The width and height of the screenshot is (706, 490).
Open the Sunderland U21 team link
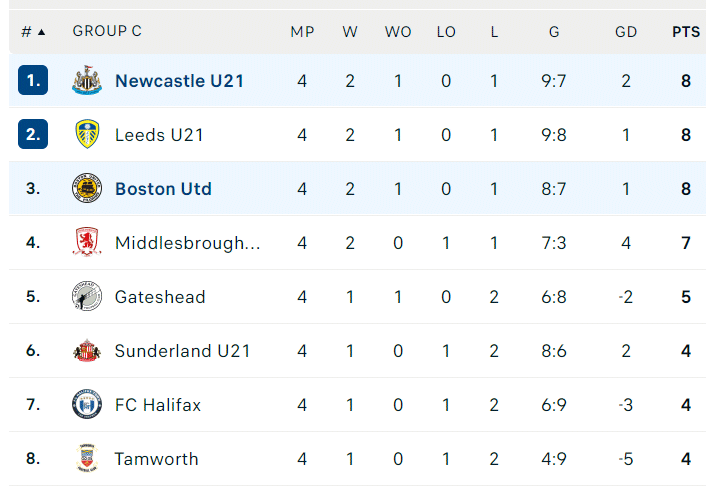click(182, 351)
